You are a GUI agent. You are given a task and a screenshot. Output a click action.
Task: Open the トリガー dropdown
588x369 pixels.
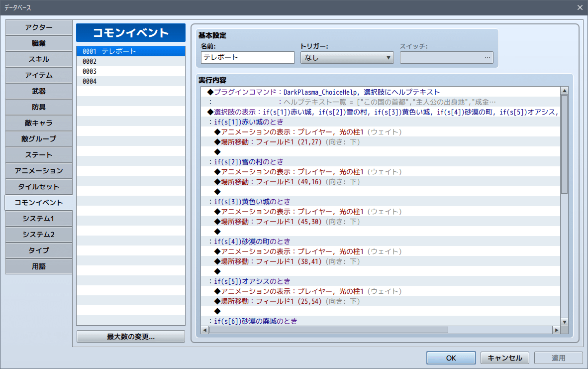pos(347,58)
